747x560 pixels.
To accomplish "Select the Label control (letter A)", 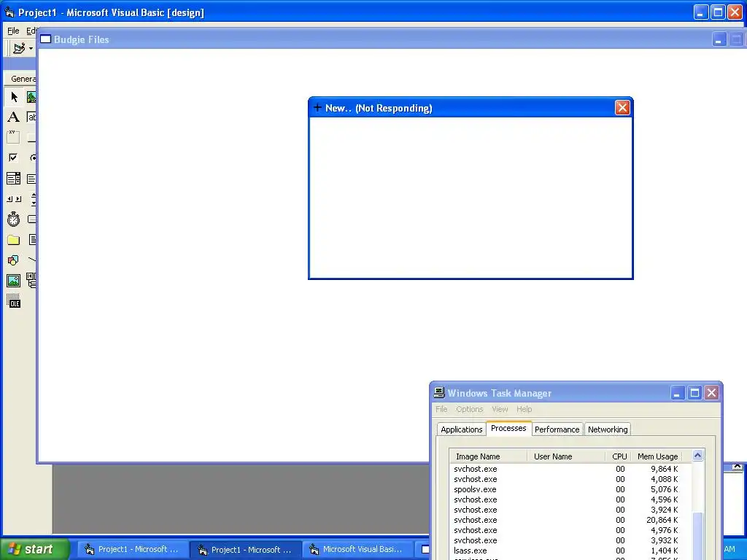I will coord(13,117).
